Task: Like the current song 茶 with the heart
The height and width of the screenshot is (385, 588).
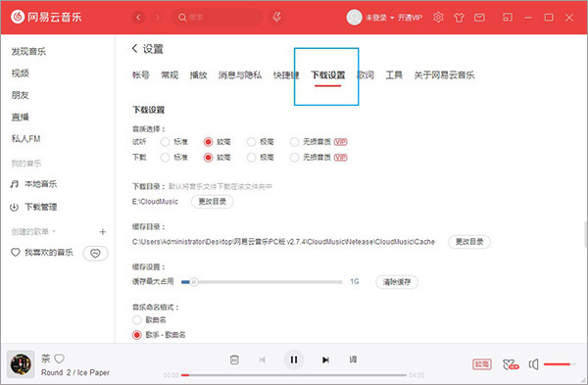Action: coord(59,359)
